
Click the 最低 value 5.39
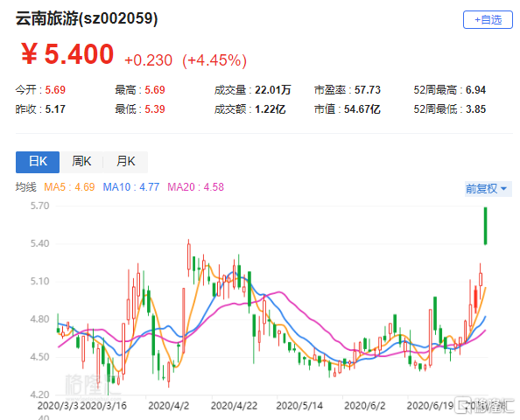pyautogui.click(x=155, y=109)
